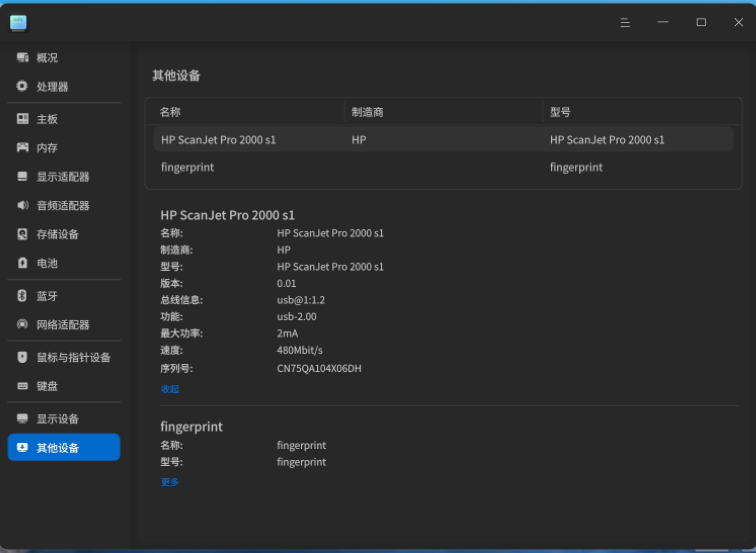Click the 其他设备 page title
The image size is (756, 553).
tap(176, 76)
